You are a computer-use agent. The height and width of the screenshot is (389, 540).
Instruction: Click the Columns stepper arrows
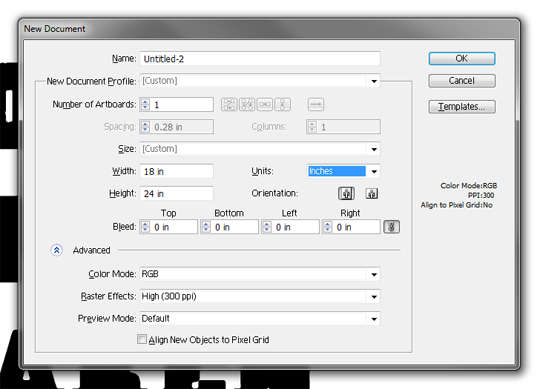pos(312,127)
